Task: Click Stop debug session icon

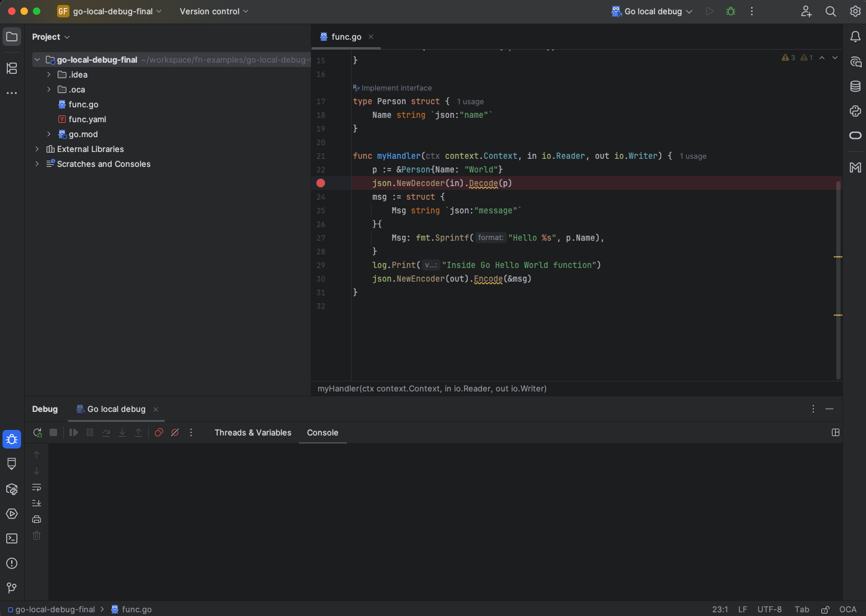Action: pos(54,432)
